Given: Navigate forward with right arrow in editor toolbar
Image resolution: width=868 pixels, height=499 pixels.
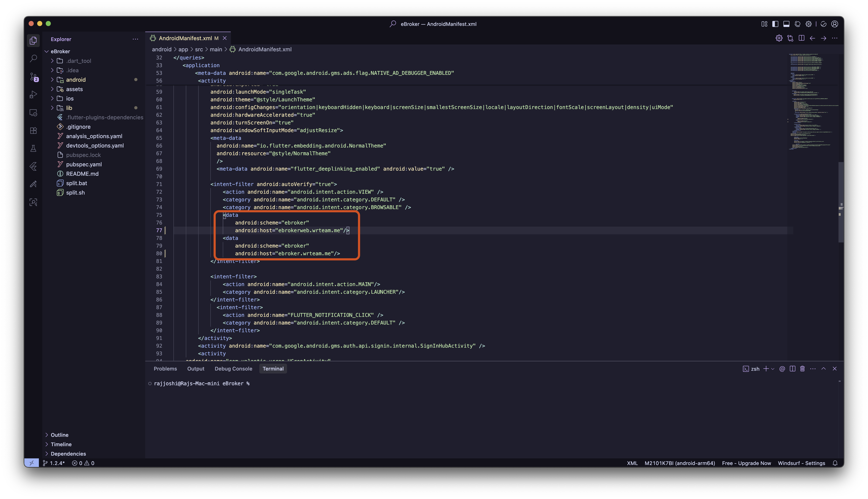Looking at the screenshot, I should coord(824,38).
